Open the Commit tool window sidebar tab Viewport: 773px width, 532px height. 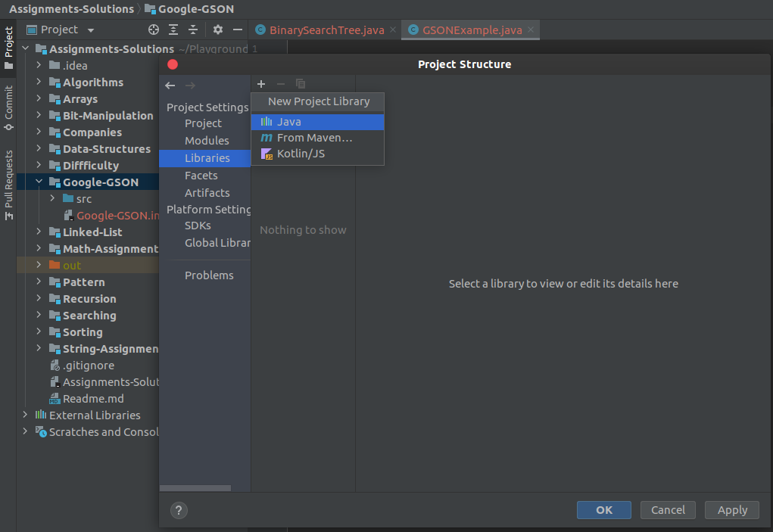(8, 108)
